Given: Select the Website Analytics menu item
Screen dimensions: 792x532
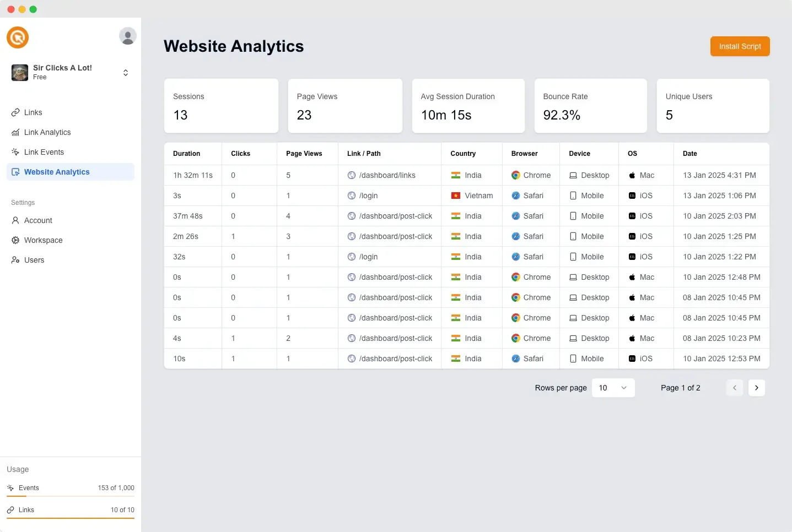Looking at the screenshot, I should point(71,172).
